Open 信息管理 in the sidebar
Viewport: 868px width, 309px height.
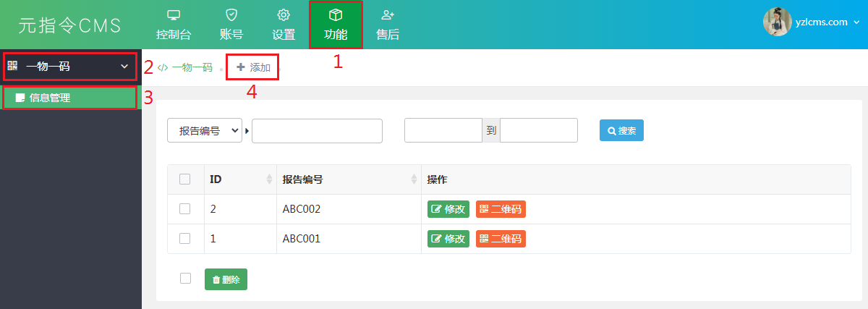point(70,98)
